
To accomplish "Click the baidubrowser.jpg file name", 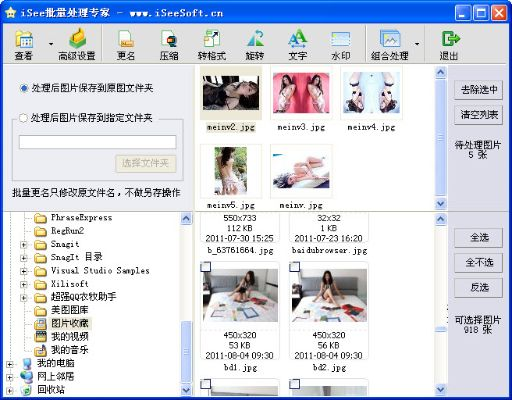I will tap(329, 250).
